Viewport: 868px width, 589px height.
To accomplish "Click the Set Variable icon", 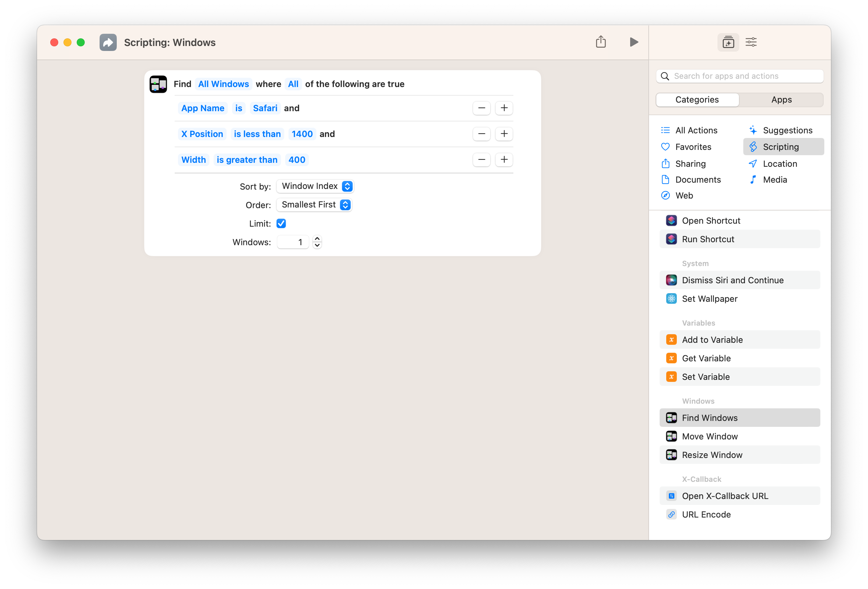I will tap(672, 376).
